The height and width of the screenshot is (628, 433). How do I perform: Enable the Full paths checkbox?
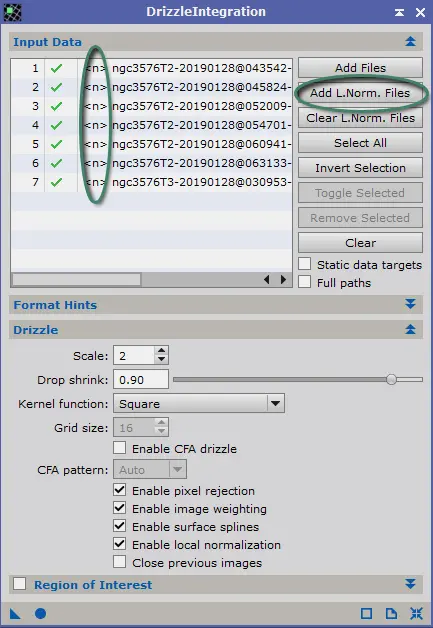(x=304, y=282)
